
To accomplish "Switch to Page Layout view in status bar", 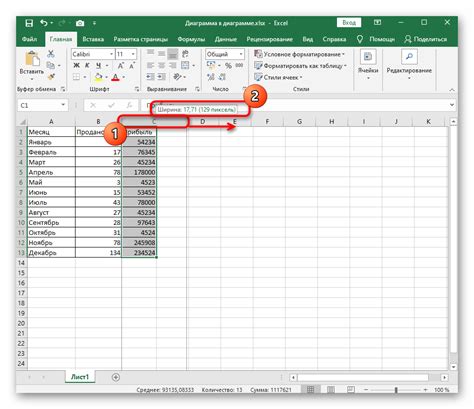I will (x=331, y=389).
